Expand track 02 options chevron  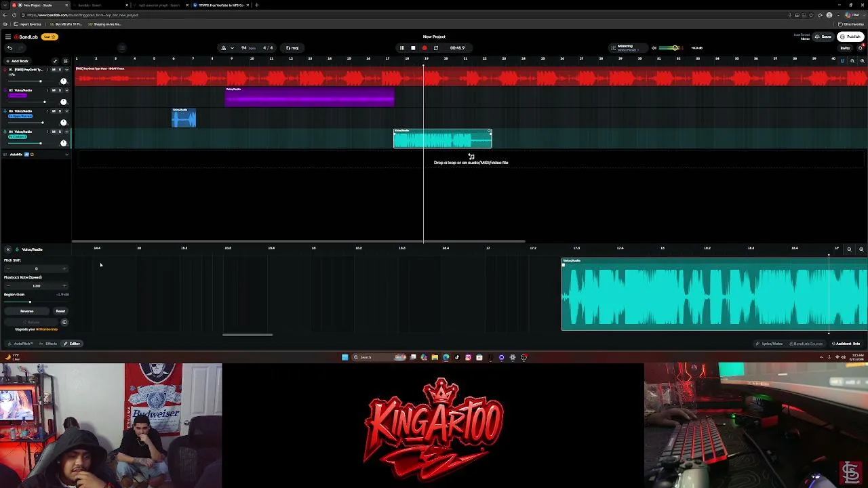66,90
